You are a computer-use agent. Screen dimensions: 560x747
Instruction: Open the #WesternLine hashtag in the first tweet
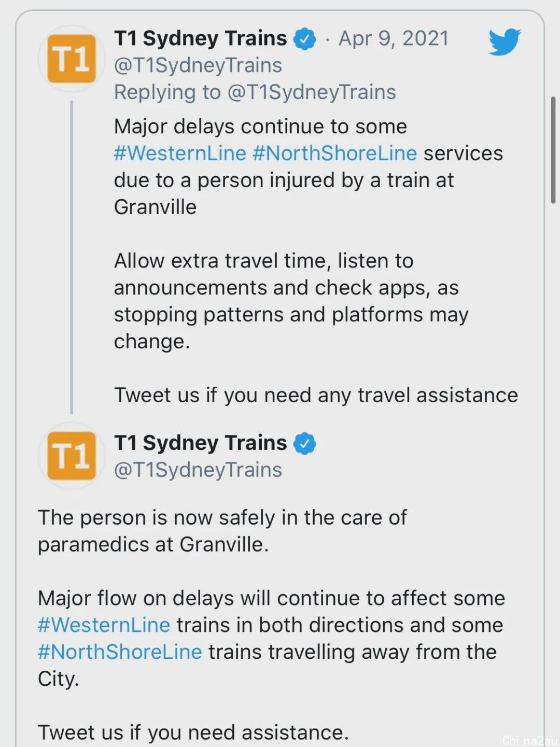pos(180,153)
